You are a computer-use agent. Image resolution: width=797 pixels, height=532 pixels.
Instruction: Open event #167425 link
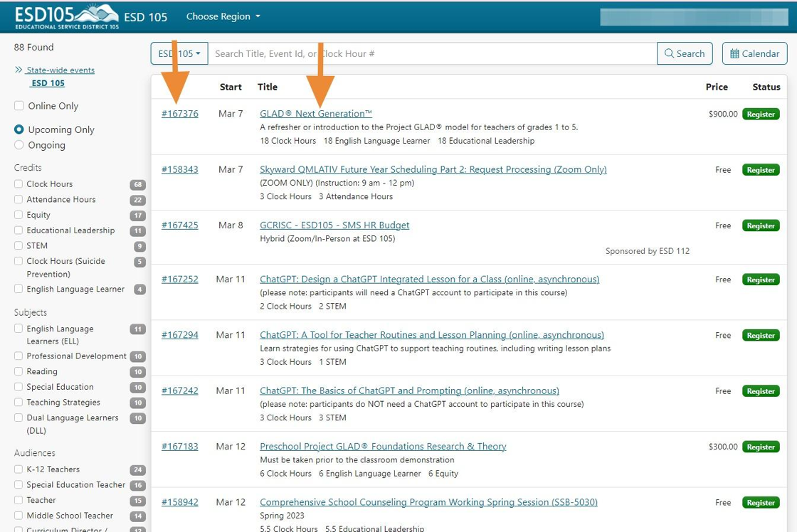coord(180,225)
